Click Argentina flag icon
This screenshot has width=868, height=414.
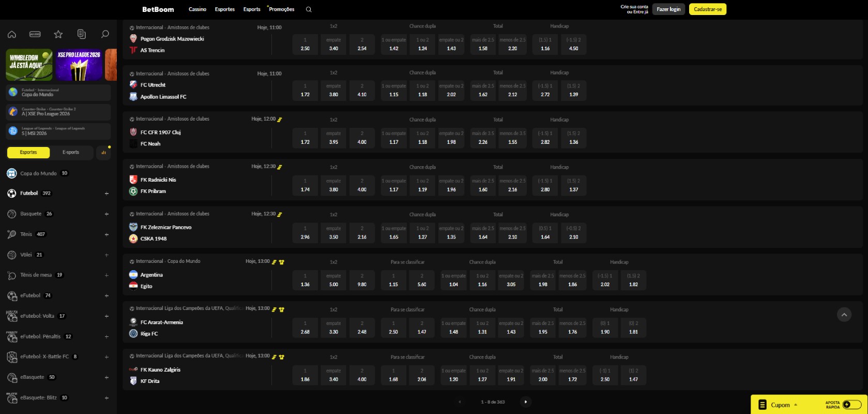pos(133,275)
